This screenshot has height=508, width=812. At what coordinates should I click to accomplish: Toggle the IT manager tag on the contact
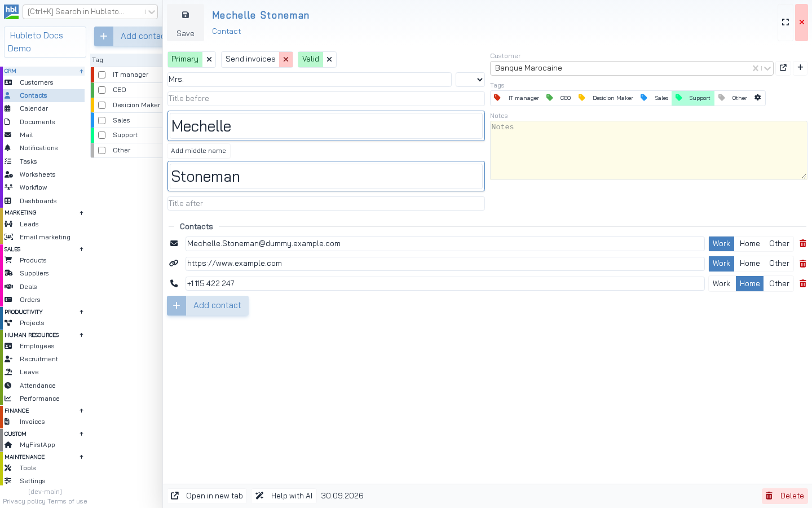[x=517, y=98]
